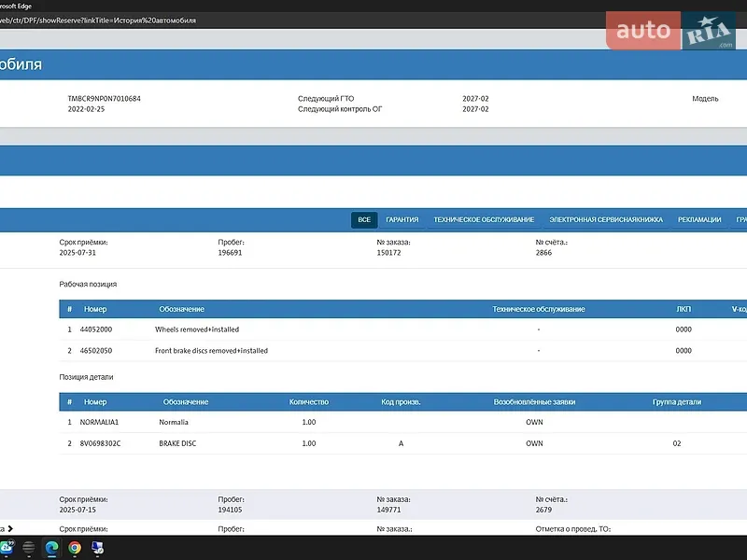
Task: Click the Номер column header in parts table
Action: [95, 402]
